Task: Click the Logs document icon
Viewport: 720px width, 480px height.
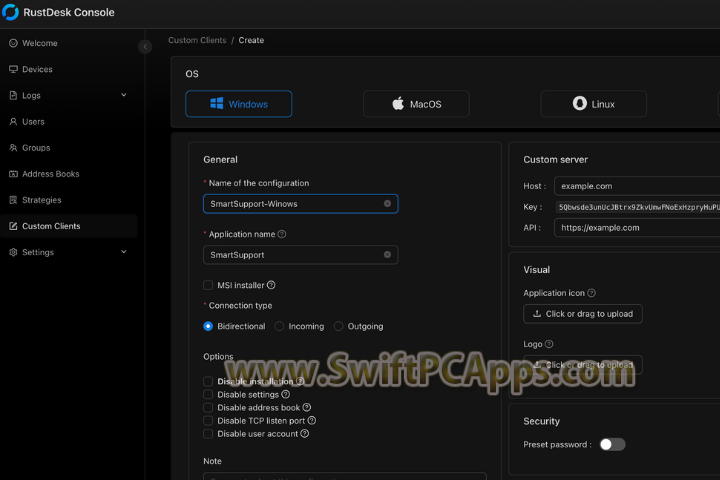Action: [x=13, y=96]
